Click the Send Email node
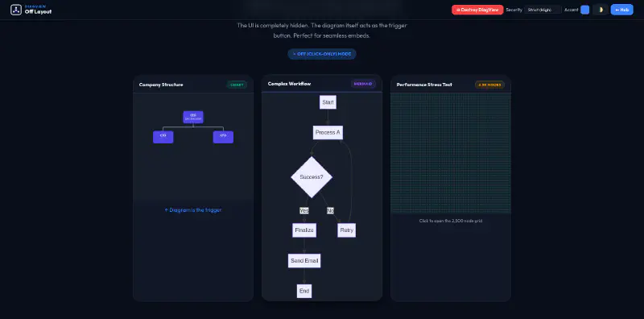 [x=304, y=261]
